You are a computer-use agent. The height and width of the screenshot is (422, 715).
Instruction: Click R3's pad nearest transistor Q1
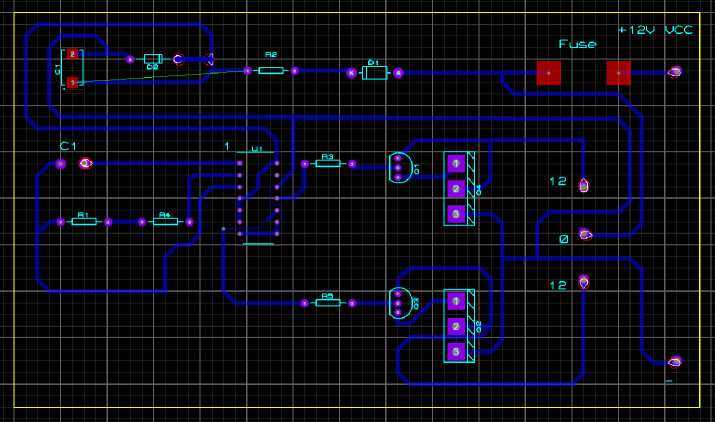point(352,164)
